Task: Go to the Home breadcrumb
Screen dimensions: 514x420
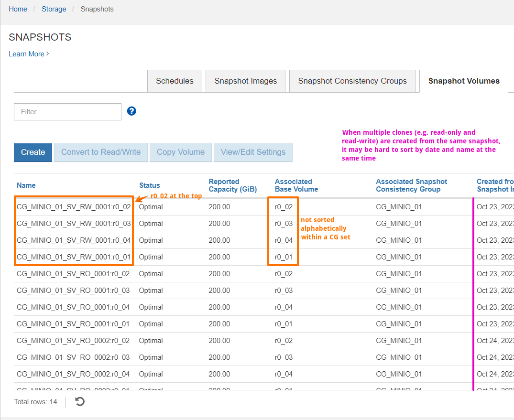Action: (18, 9)
